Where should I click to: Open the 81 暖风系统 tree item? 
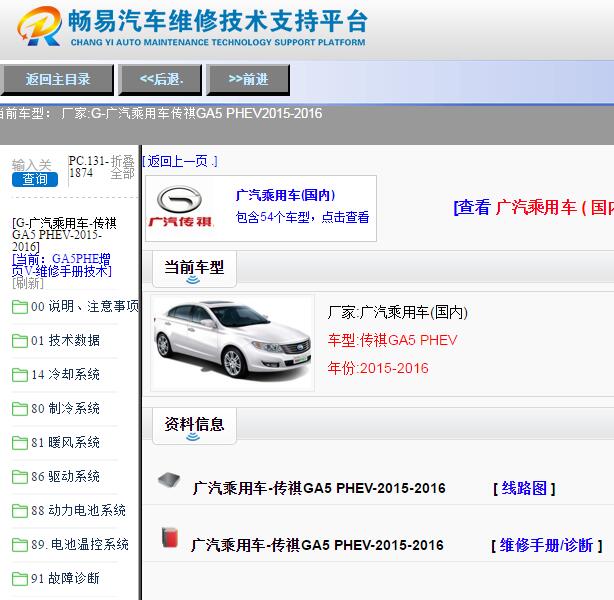(65, 443)
